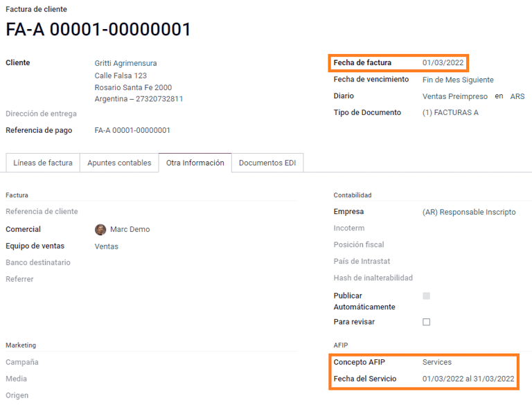Image resolution: width=532 pixels, height=405 pixels.
Task: Click the Concepto AFIP Services value
Action: point(436,362)
